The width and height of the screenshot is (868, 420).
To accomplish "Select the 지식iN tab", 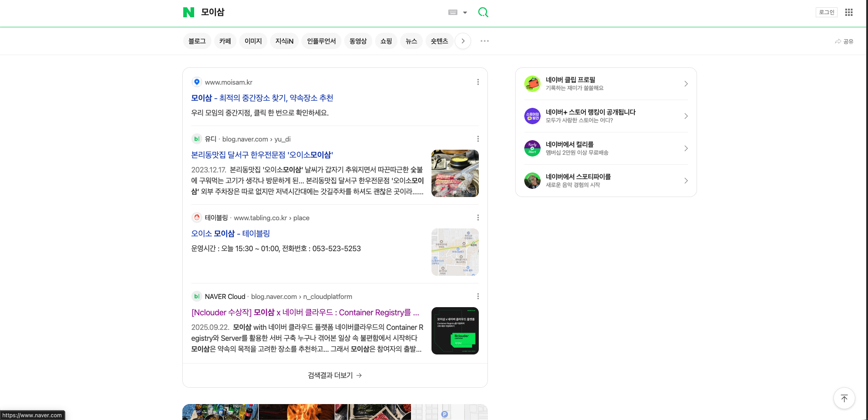I will pyautogui.click(x=284, y=41).
